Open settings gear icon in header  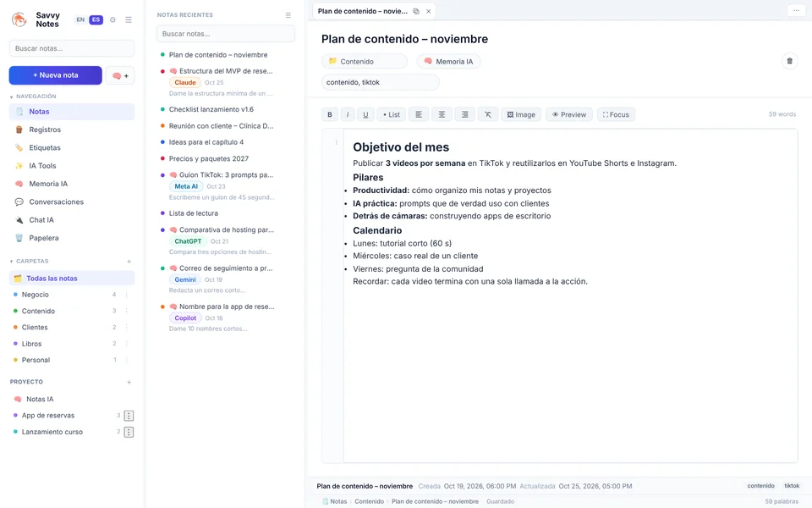[x=112, y=19]
